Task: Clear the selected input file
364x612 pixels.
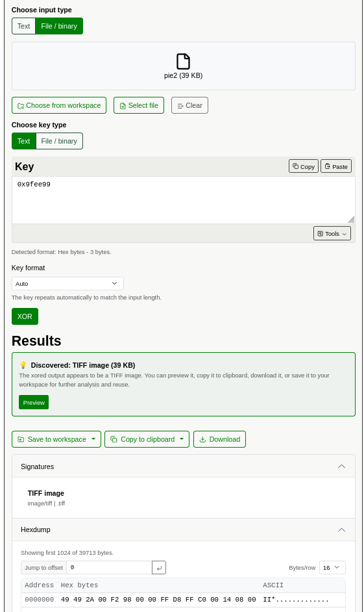Action: pyautogui.click(x=190, y=105)
